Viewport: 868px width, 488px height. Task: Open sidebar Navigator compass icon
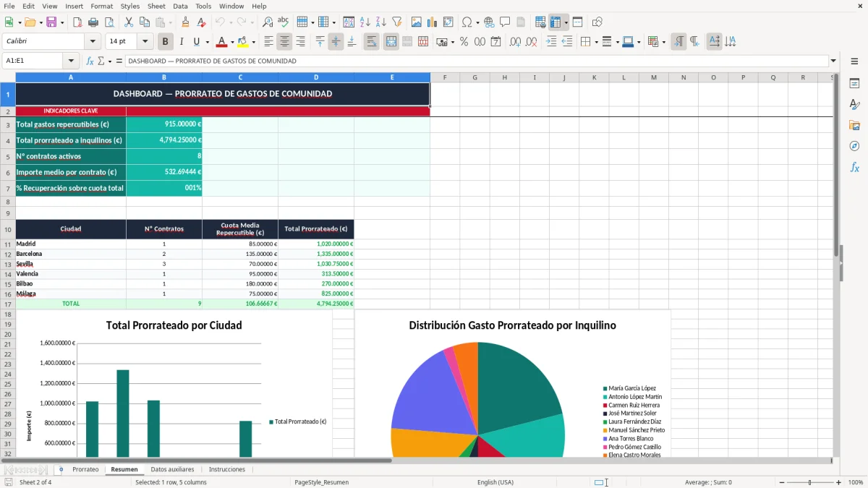[854, 146]
